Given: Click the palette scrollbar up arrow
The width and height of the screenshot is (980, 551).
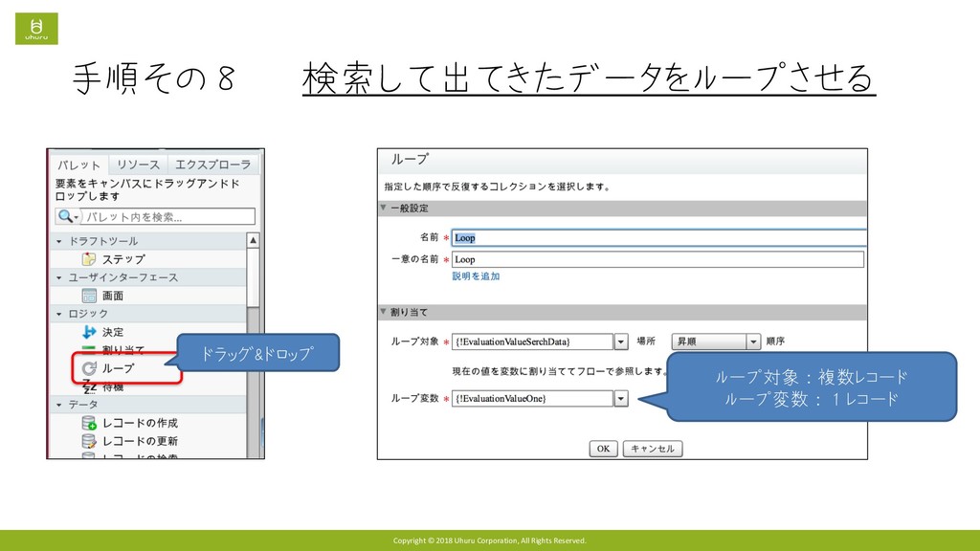Looking at the screenshot, I should tap(253, 240).
